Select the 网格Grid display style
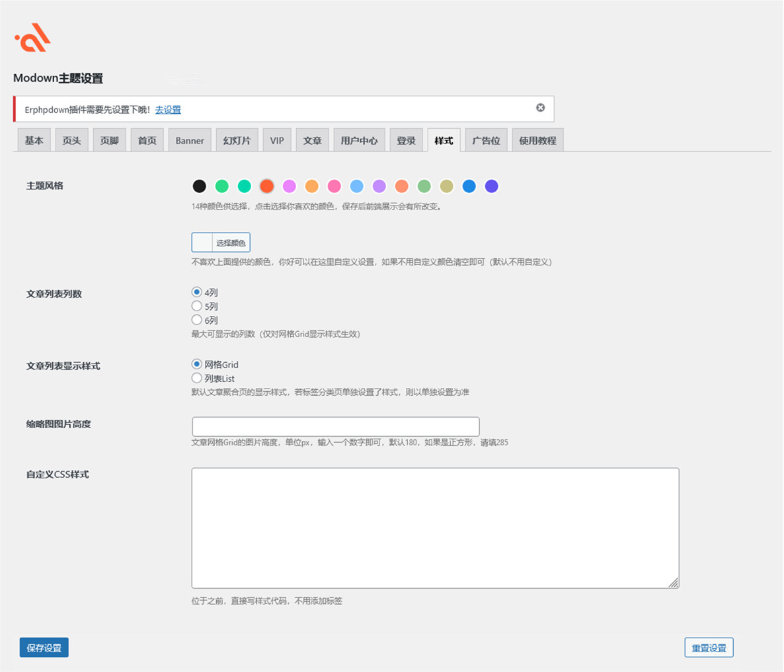This screenshot has height=672, width=784. click(x=197, y=364)
